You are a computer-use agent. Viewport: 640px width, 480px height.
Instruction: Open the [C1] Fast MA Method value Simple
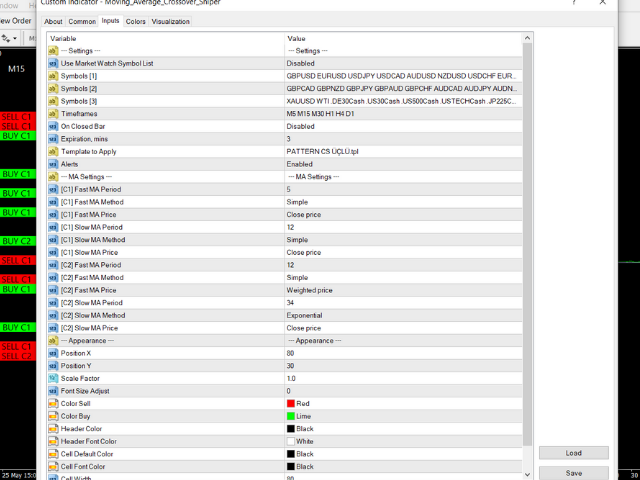coord(403,202)
